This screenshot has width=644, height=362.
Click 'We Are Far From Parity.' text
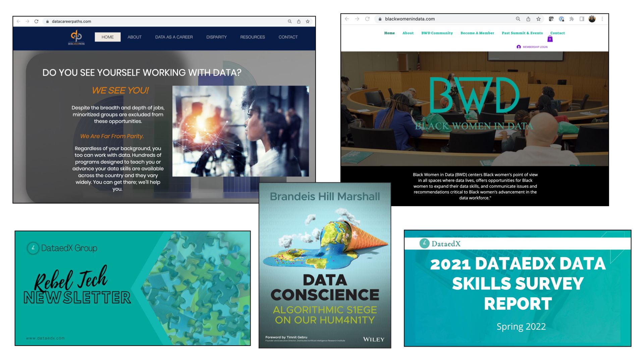tap(112, 136)
